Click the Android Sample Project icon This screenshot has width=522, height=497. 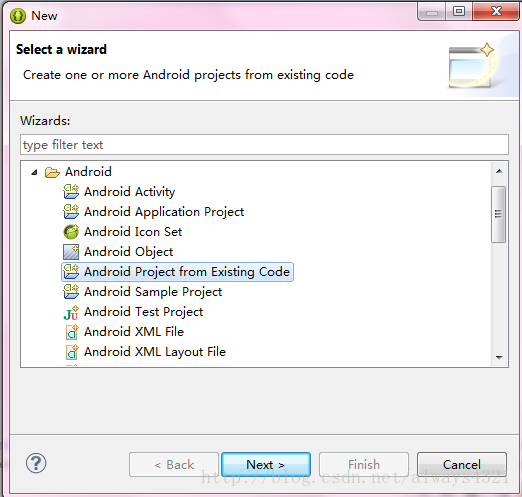click(71, 292)
